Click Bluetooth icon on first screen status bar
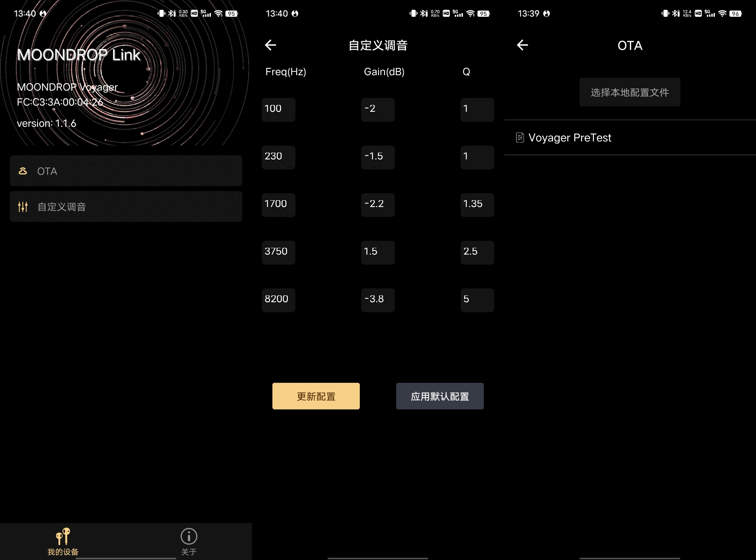The width and height of the screenshot is (756, 560). [x=172, y=13]
